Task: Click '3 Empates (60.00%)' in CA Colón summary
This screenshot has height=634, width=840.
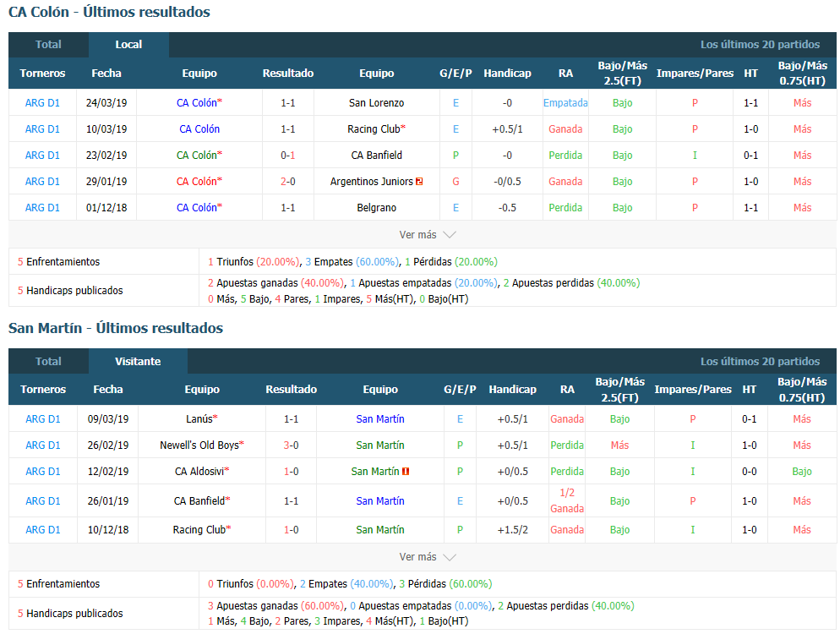Action: (x=352, y=262)
